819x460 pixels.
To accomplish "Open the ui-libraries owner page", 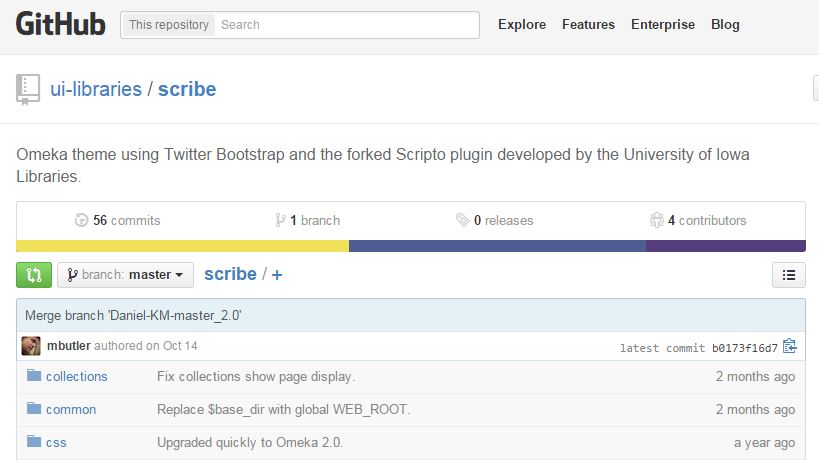I will (x=96, y=89).
